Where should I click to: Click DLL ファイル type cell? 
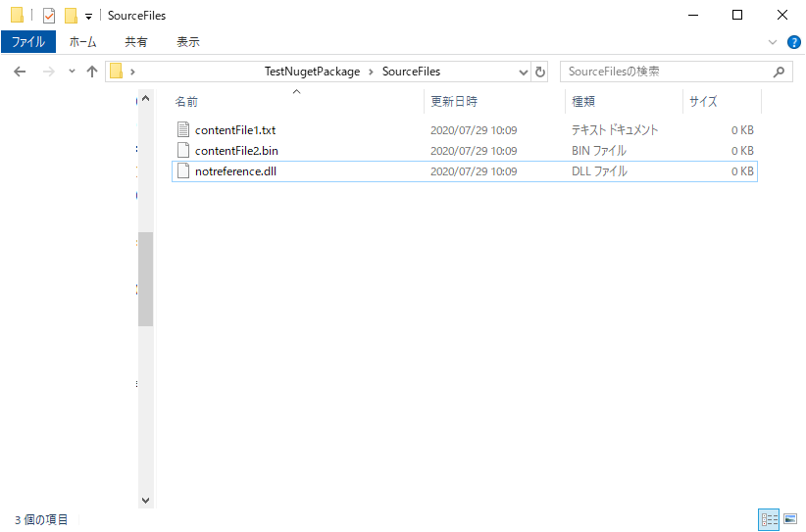click(x=599, y=171)
